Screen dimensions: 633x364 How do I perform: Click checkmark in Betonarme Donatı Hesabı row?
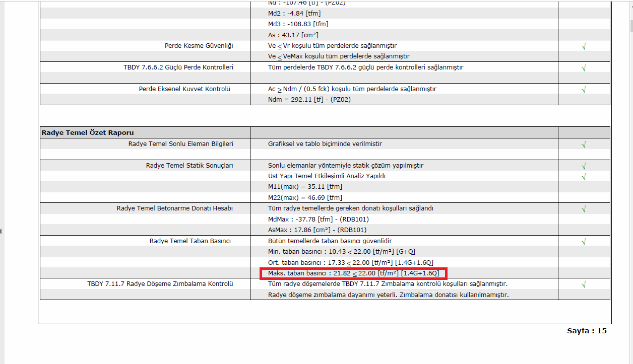584,208
